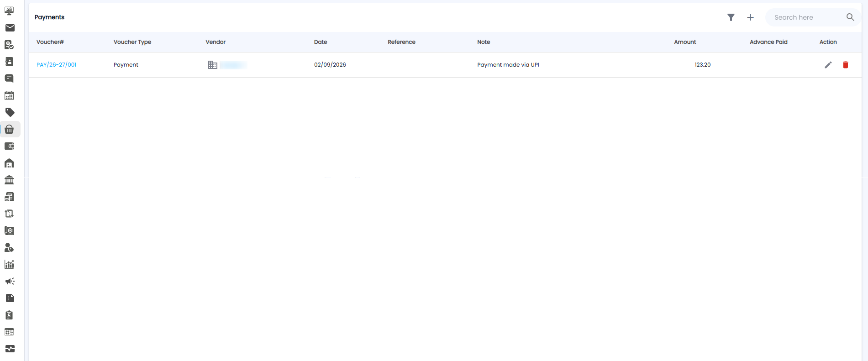Sort by the Amount column header

tap(685, 42)
